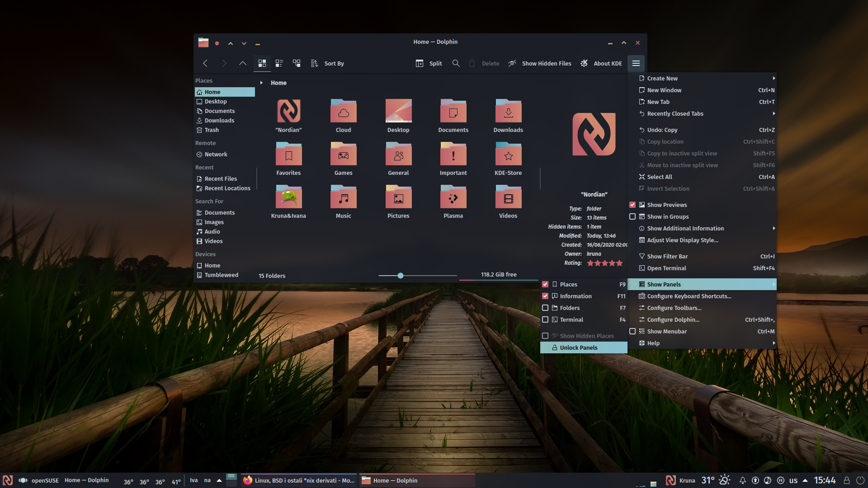Expand the Create New submenu
Screen dimensions: 868x488
[702, 78]
